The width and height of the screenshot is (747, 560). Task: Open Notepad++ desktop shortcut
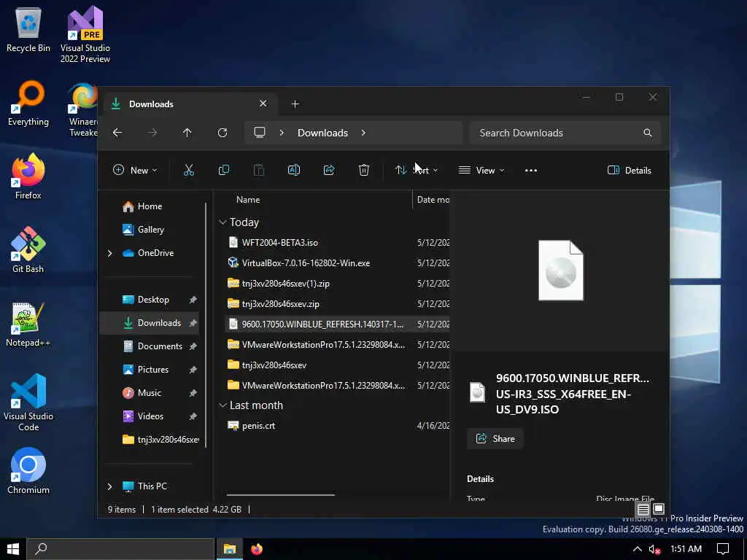(28, 324)
